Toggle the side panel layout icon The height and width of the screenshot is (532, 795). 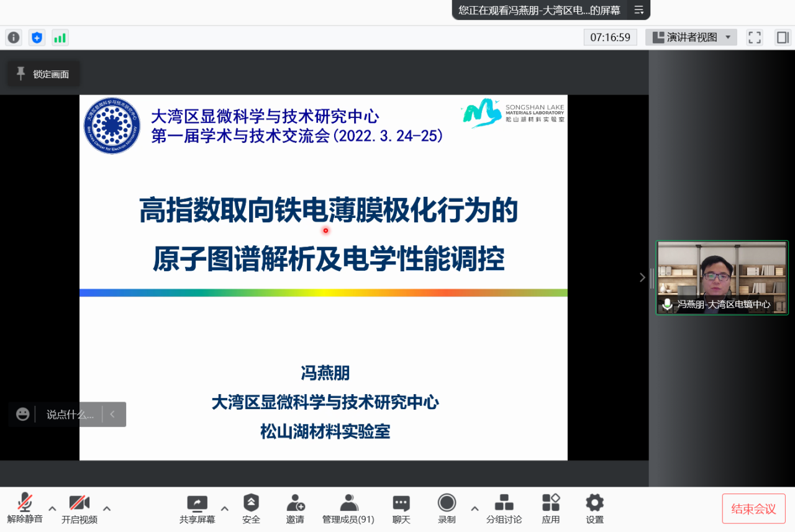coord(782,37)
